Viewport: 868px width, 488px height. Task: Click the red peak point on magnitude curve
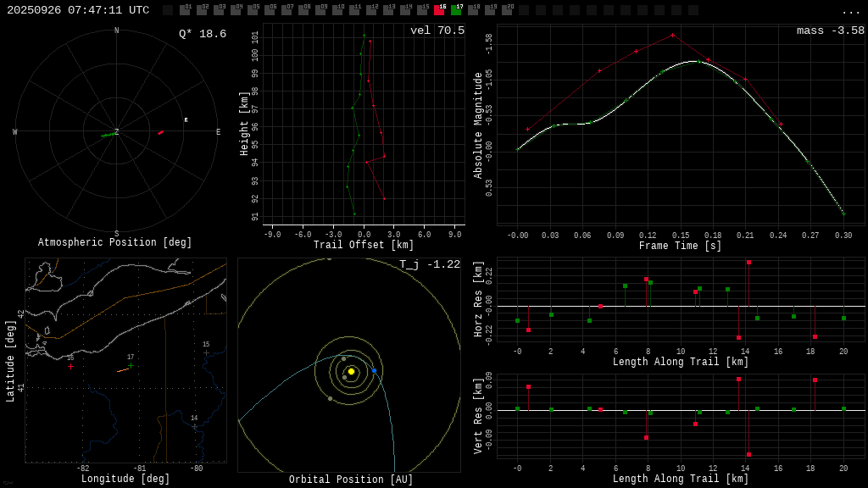coord(672,36)
